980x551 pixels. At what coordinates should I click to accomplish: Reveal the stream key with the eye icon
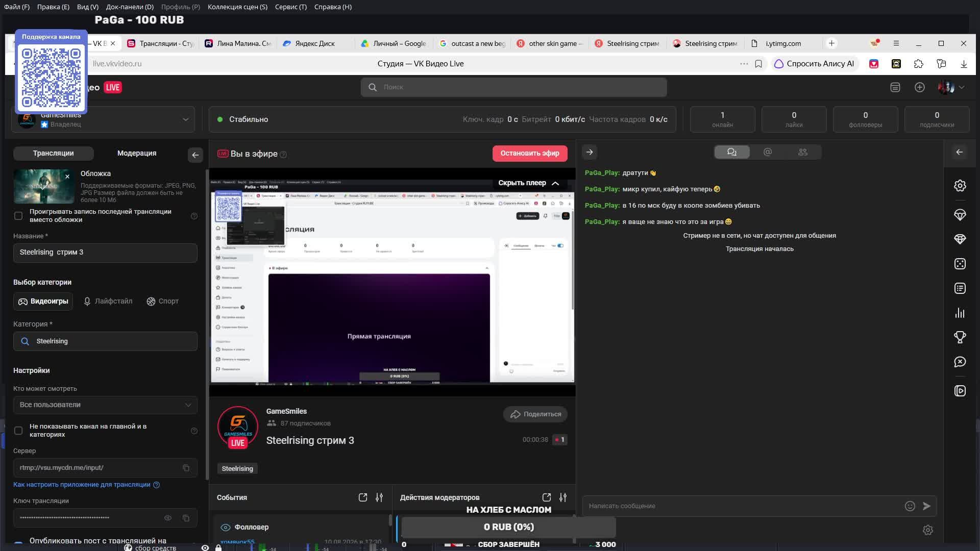click(167, 518)
